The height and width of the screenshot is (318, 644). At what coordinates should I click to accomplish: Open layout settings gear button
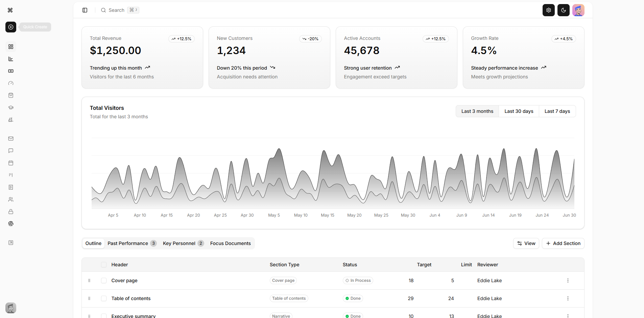click(549, 10)
